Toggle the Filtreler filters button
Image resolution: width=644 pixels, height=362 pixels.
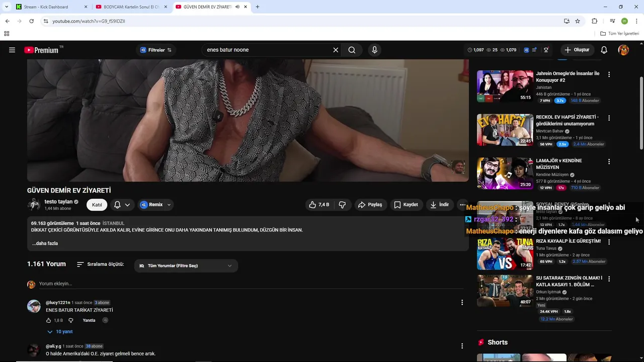[x=156, y=50]
